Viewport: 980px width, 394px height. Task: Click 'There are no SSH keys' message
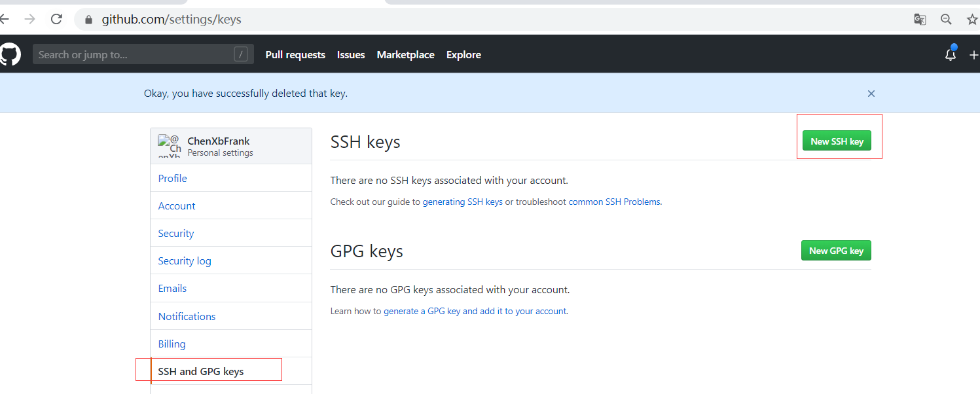449,180
